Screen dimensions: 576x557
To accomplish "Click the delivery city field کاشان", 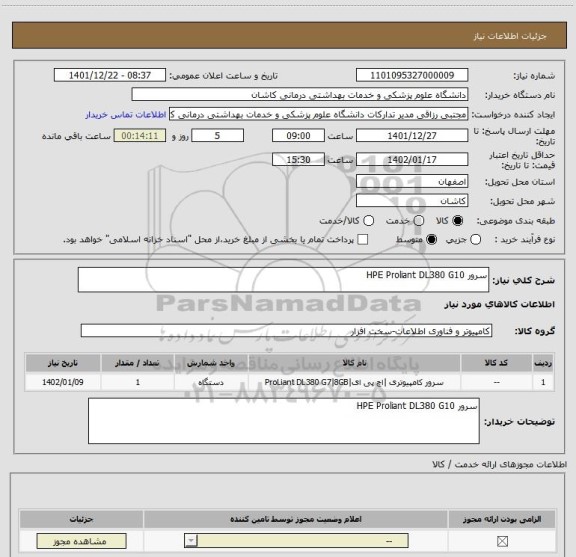I will (x=412, y=201).
